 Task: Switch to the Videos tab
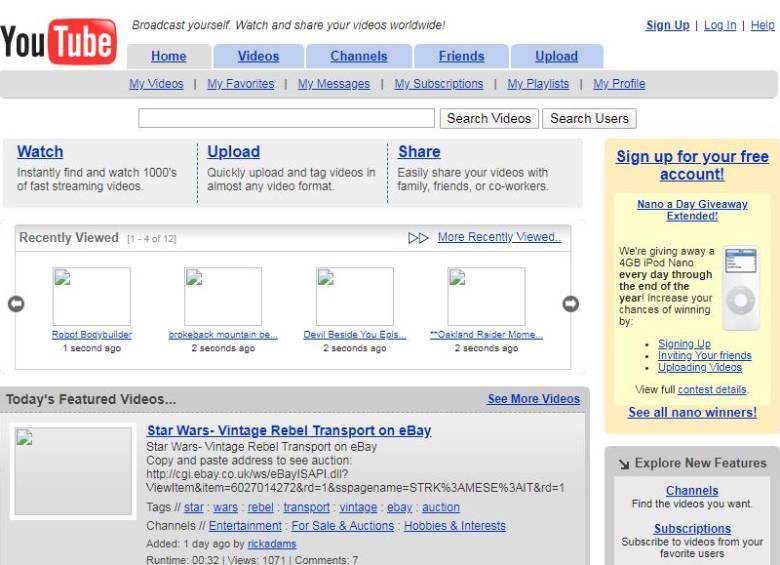click(258, 56)
